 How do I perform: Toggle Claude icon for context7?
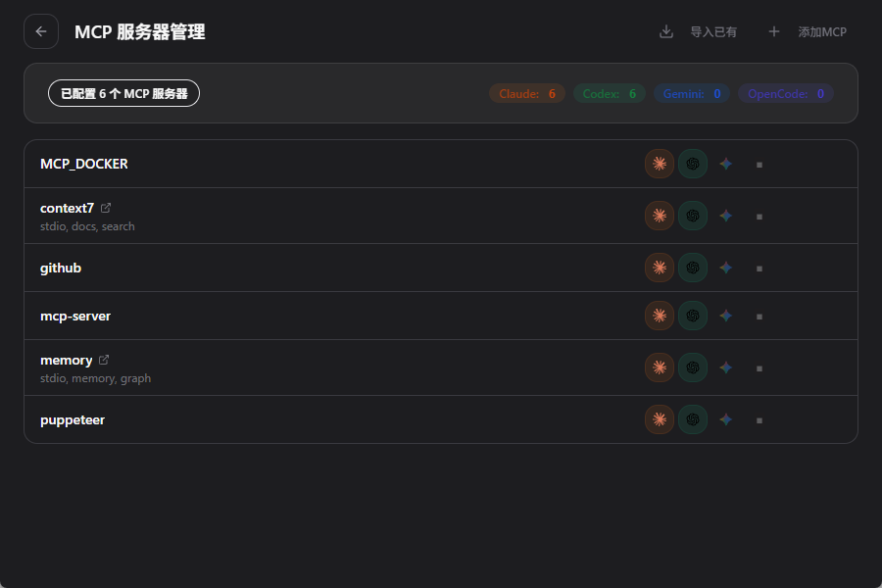tap(660, 216)
